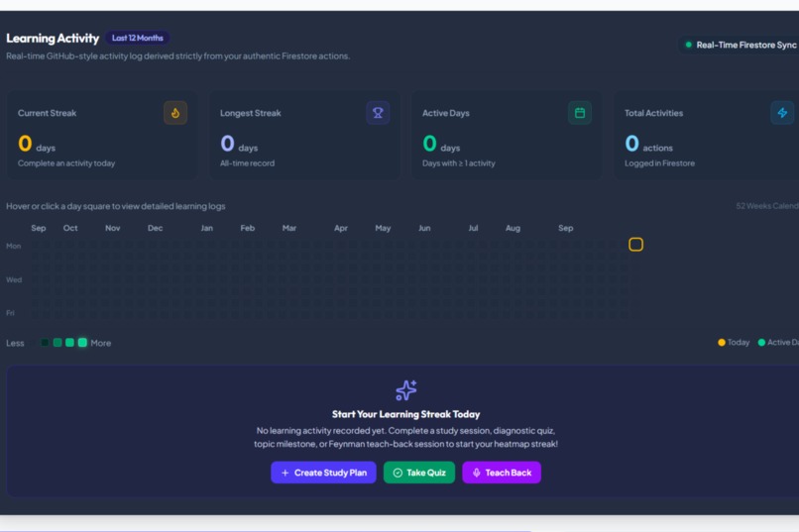Viewport: 799px width, 532px height.
Task: Open the Teach Back session button
Action: pos(502,473)
